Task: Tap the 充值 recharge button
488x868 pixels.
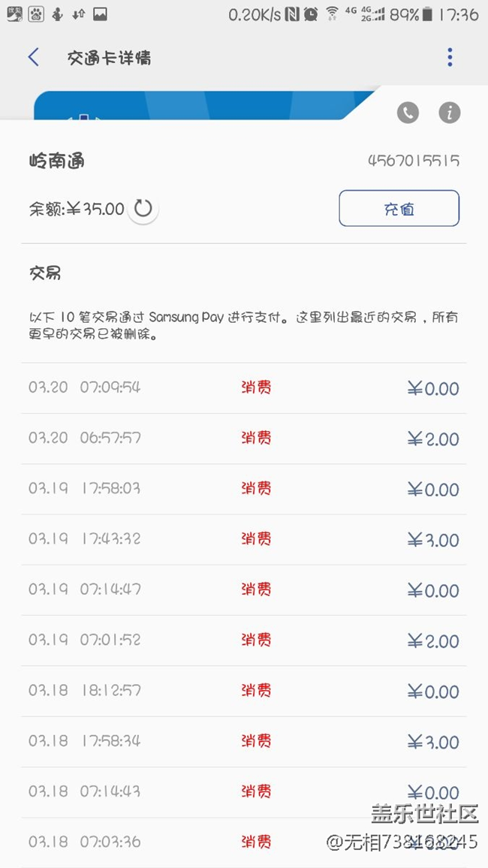Action: point(399,209)
